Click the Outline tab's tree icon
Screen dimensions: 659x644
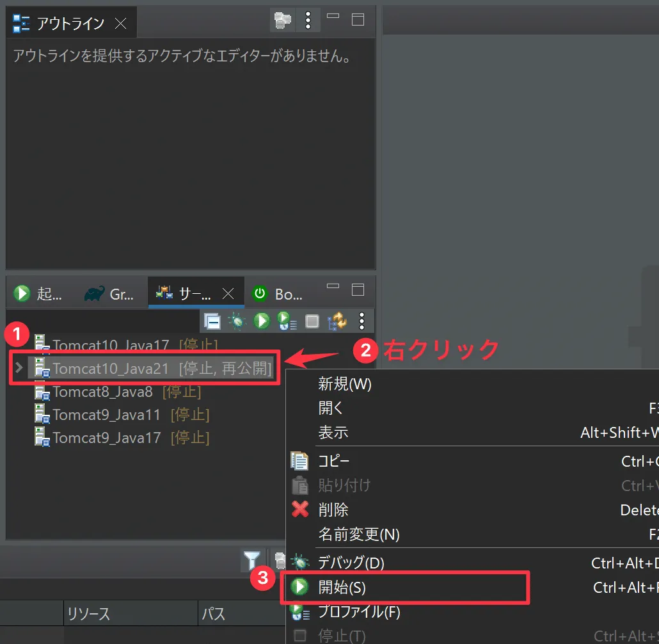(21, 23)
